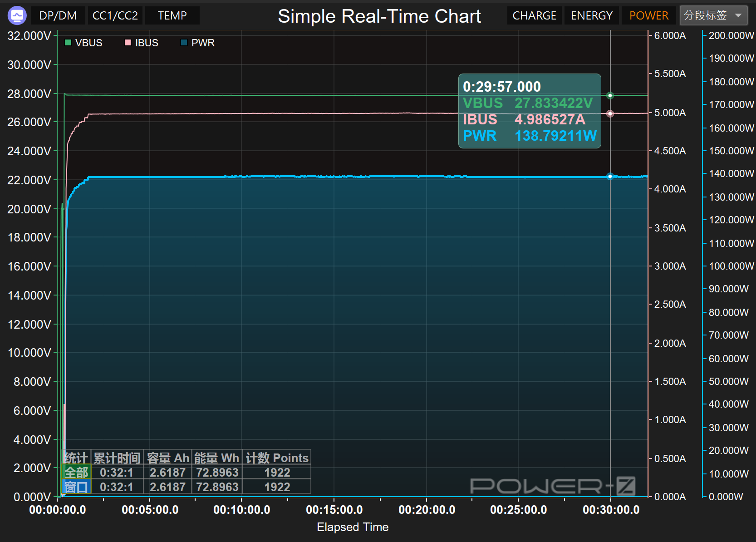The image size is (756, 542).
Task: Click the IBUS marker on the cursor line
Action: coord(610,113)
